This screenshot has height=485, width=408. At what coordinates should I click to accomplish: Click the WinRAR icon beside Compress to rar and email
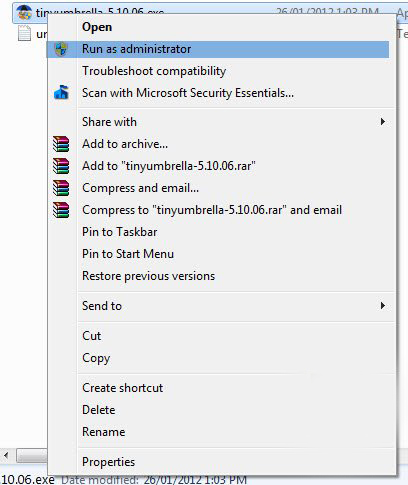(x=61, y=210)
